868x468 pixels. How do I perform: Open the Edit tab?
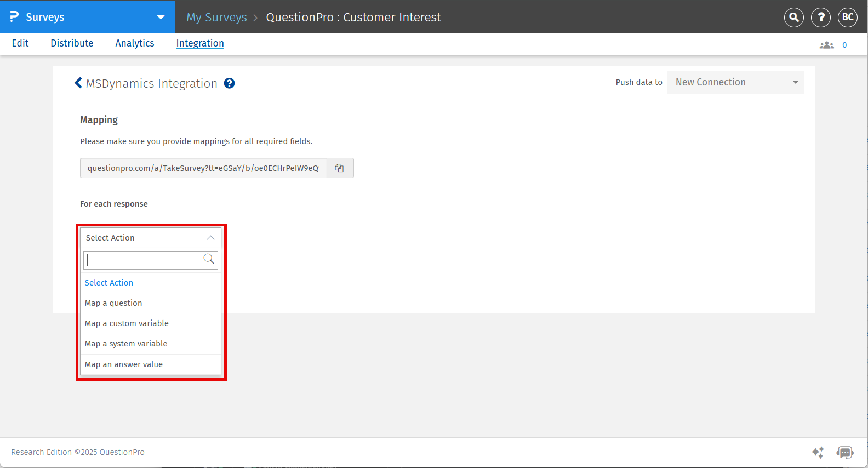tap(20, 43)
